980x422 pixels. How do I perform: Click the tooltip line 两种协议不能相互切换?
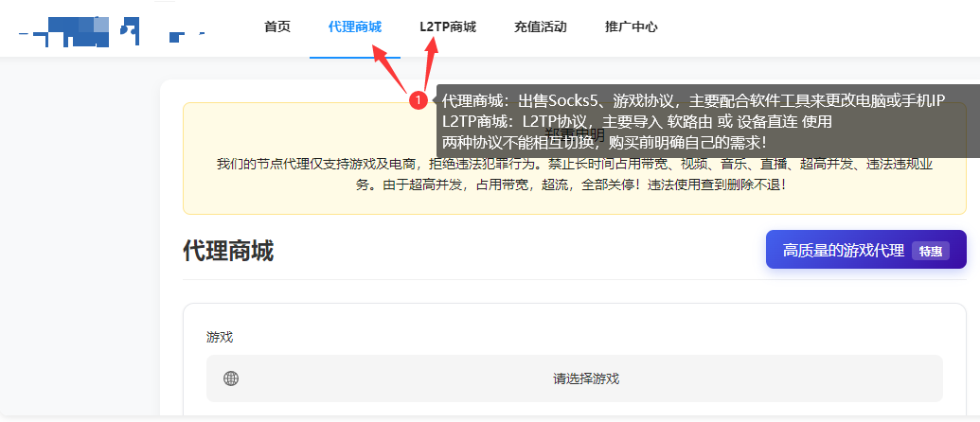[x=604, y=141]
